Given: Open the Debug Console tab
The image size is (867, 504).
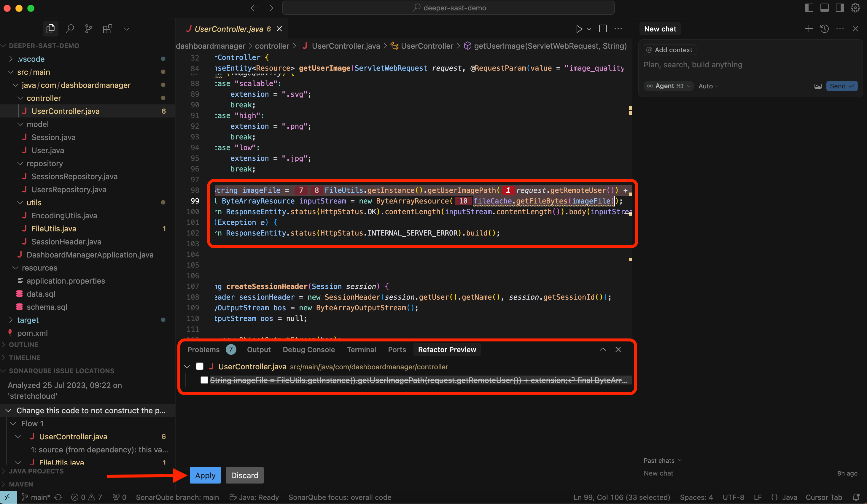Looking at the screenshot, I should tap(308, 349).
